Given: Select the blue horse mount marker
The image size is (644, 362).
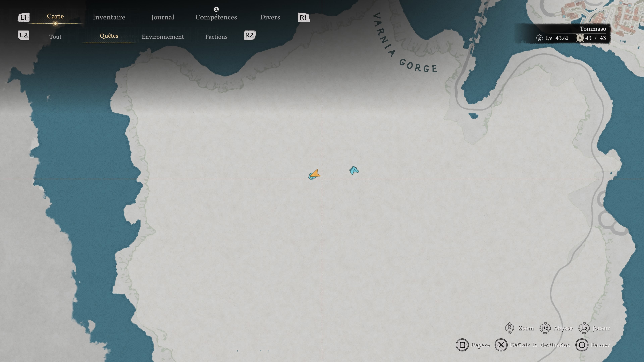Looking at the screenshot, I should (x=354, y=170).
